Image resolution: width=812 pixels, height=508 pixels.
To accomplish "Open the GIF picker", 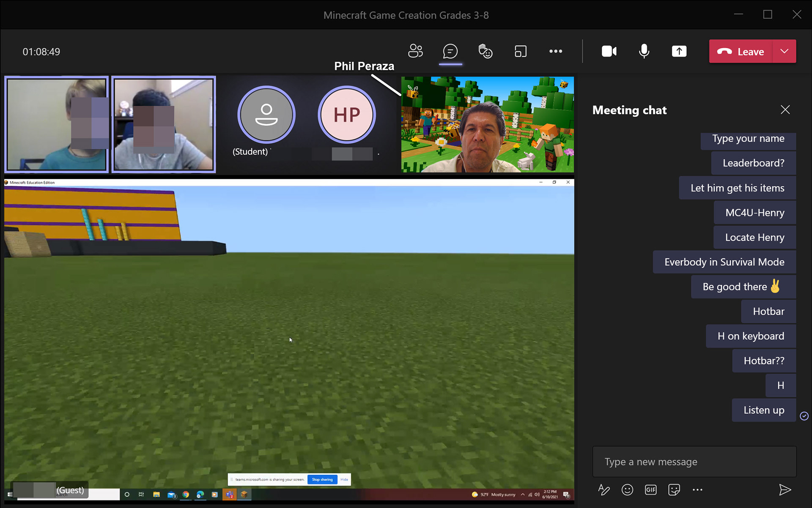I will tap(650, 490).
